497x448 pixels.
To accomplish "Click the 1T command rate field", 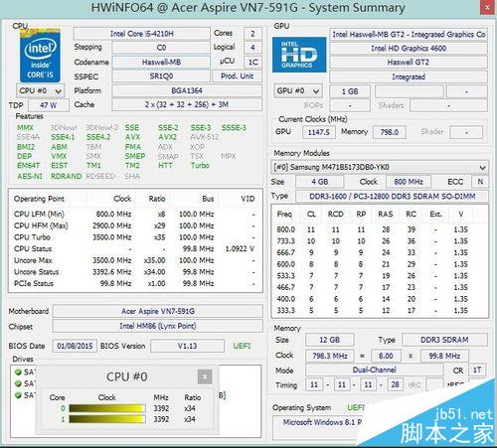I will 477,370.
